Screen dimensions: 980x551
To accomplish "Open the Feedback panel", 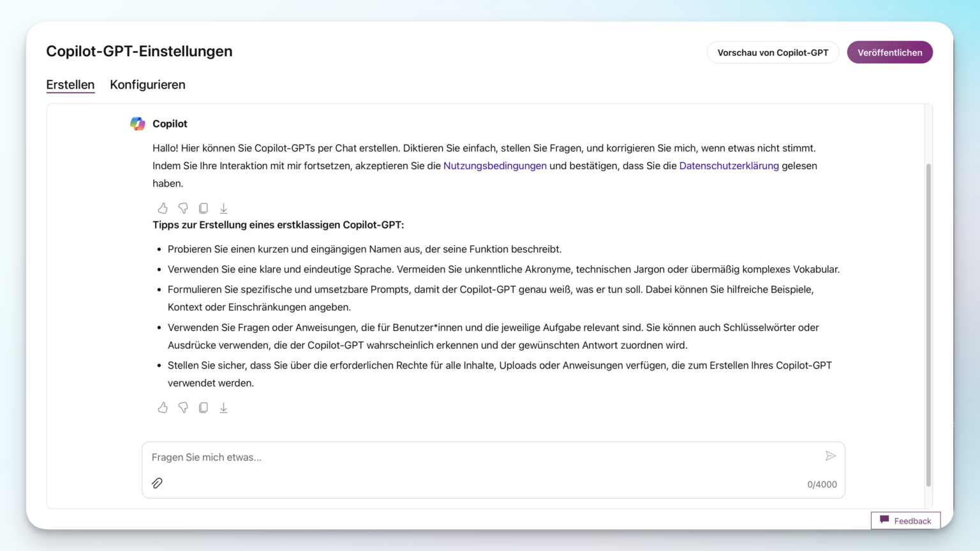I will (x=905, y=520).
